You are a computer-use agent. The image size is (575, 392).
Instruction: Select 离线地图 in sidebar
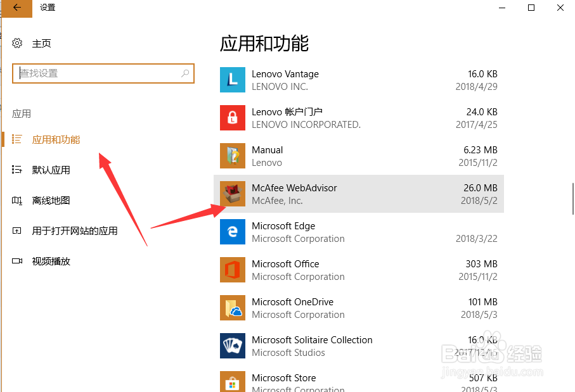[51, 200]
